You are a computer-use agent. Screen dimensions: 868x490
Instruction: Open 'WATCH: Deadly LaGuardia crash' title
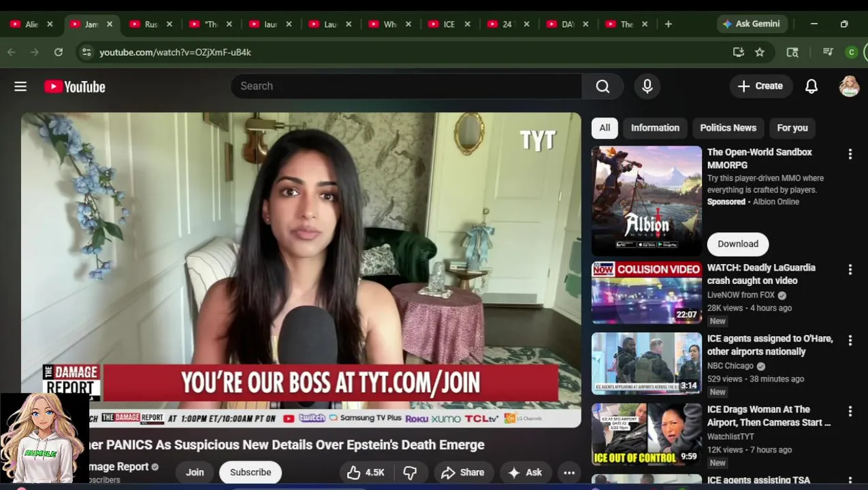[761, 274]
